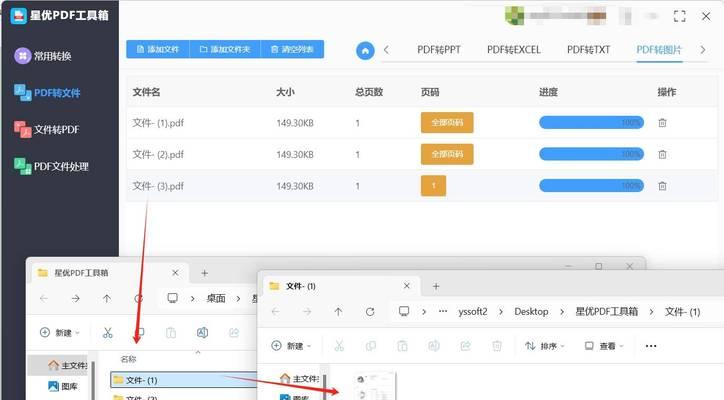Show previous tabs with left chevron
The height and width of the screenshot is (400, 724).
point(386,49)
